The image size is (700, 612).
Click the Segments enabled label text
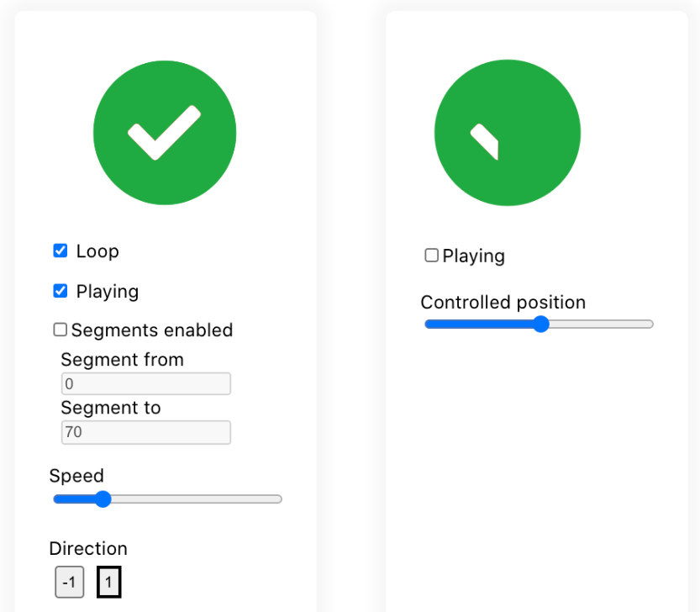click(152, 330)
